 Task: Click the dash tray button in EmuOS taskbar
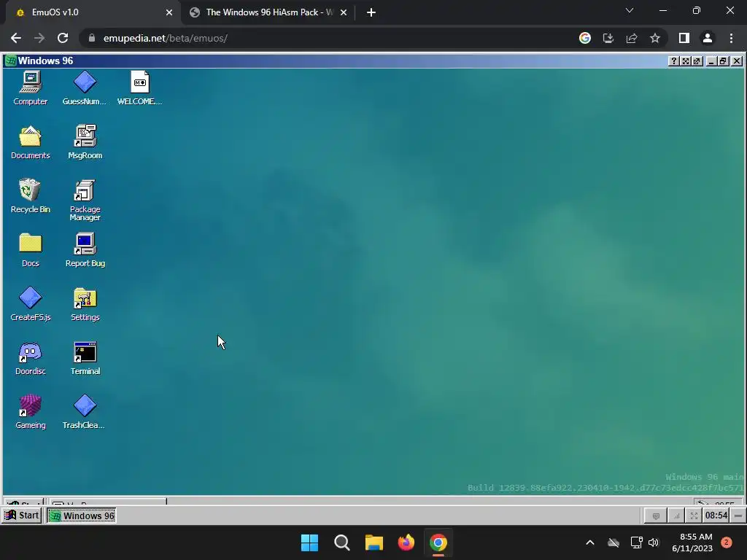pyautogui.click(x=738, y=516)
